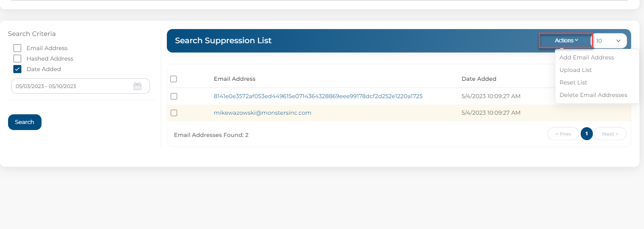Tick the checkbox beside mikewazowski@monstersinc.com
Image resolution: width=644 pixels, height=229 pixels.
(x=174, y=113)
